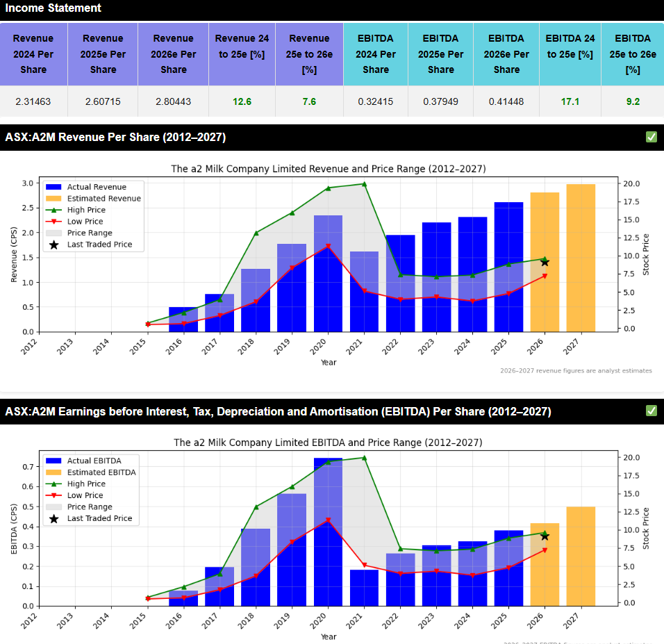The height and width of the screenshot is (644, 664).
Task: Click the green checkmark beside EBITDA Per Share heading
Action: (651, 411)
